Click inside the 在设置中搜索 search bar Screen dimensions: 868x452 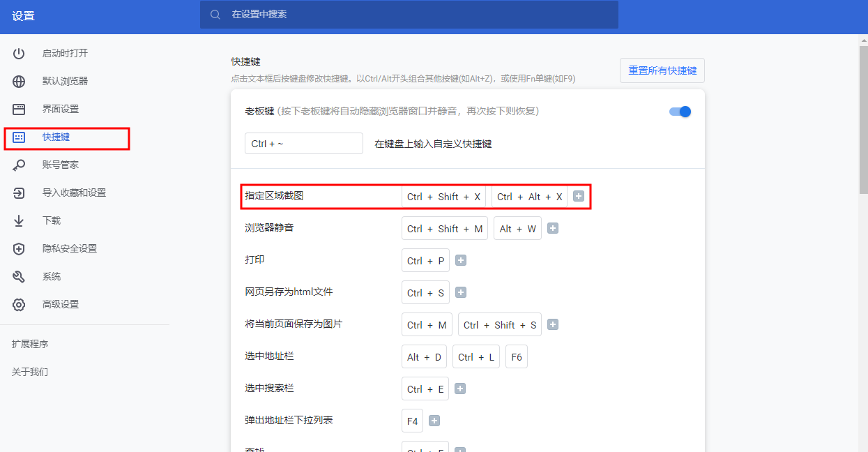(x=409, y=14)
